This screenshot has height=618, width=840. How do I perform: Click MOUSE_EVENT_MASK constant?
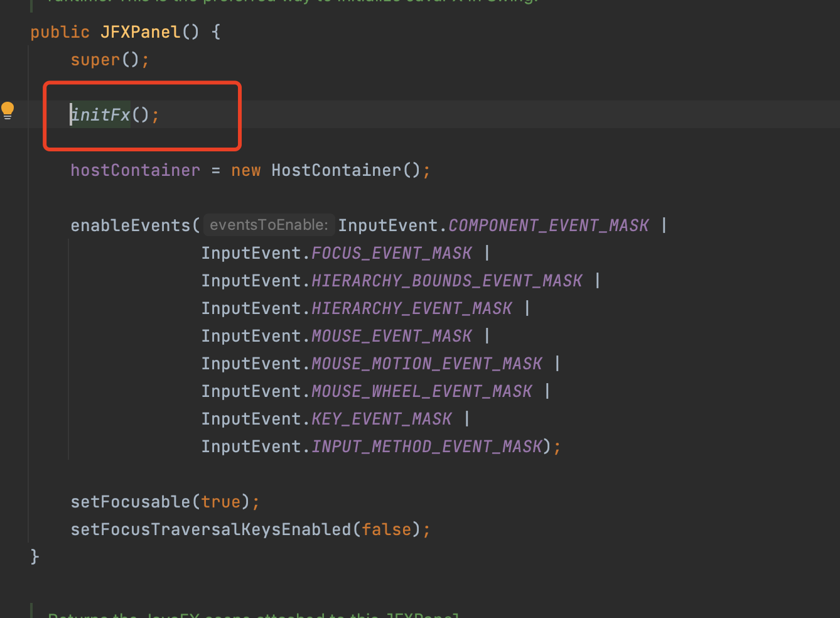tap(391, 335)
